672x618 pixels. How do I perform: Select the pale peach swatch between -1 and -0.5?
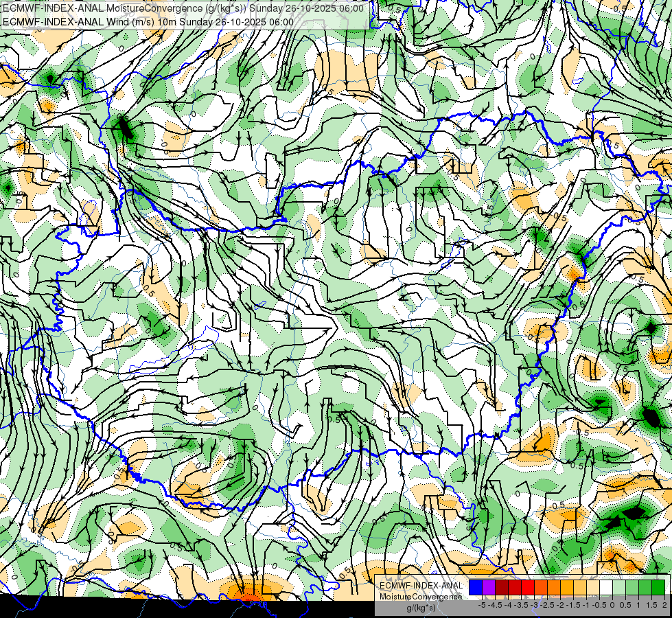point(592,588)
